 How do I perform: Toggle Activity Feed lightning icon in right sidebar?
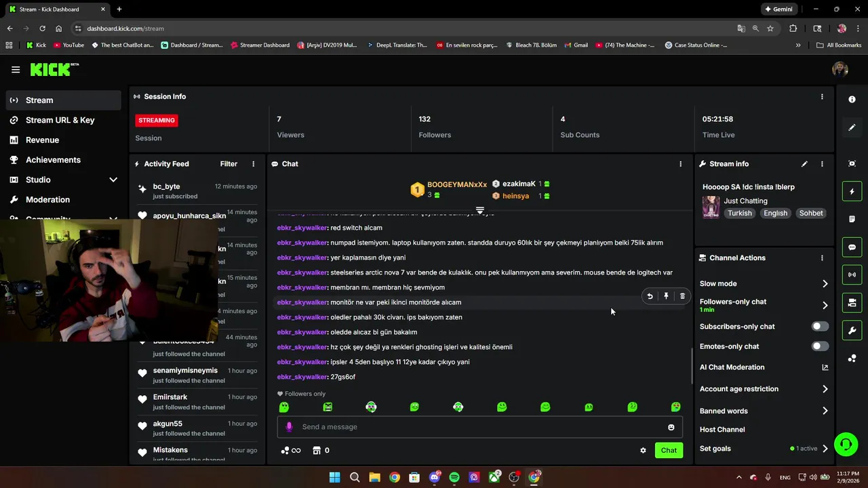852,191
